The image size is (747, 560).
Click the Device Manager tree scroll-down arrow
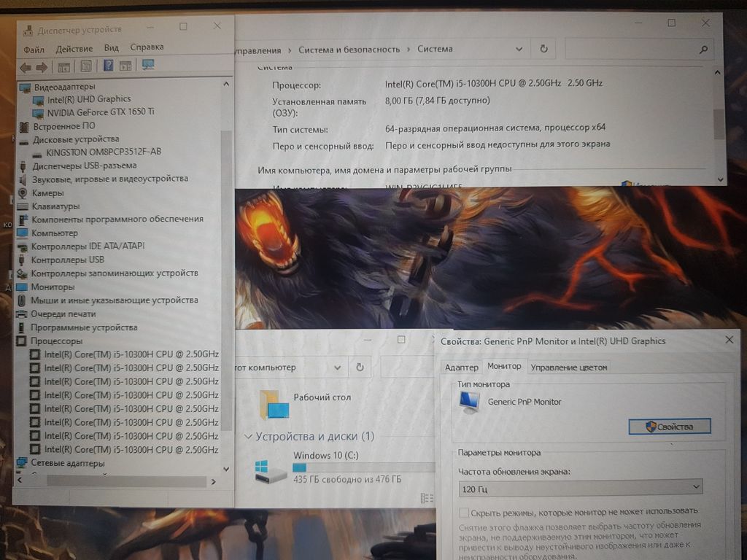pyautogui.click(x=226, y=469)
